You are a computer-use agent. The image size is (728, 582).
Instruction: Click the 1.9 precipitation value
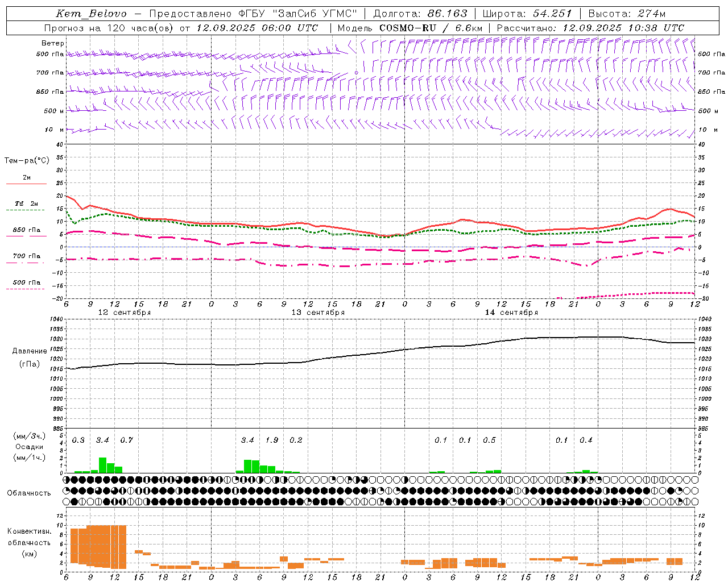click(272, 440)
